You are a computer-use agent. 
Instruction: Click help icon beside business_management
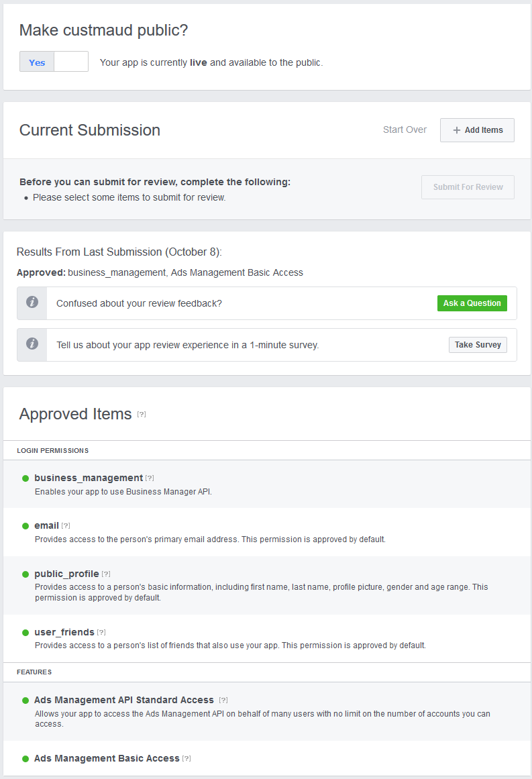coord(150,478)
